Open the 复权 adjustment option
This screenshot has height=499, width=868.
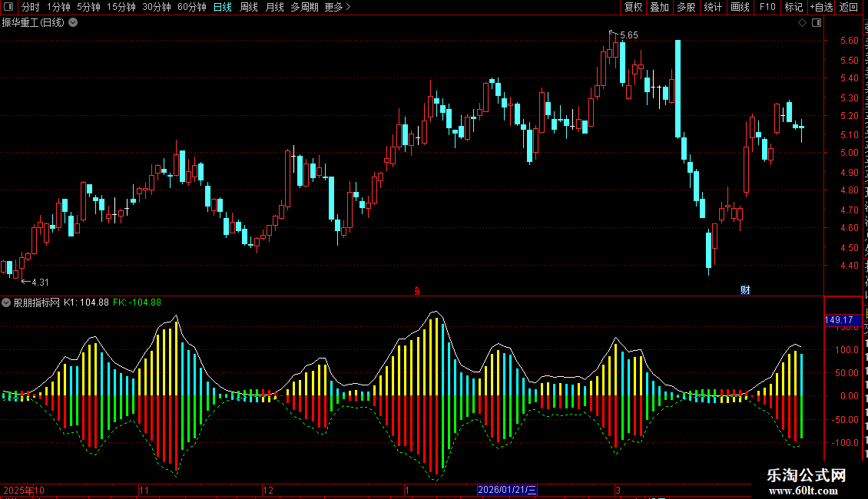tap(633, 7)
